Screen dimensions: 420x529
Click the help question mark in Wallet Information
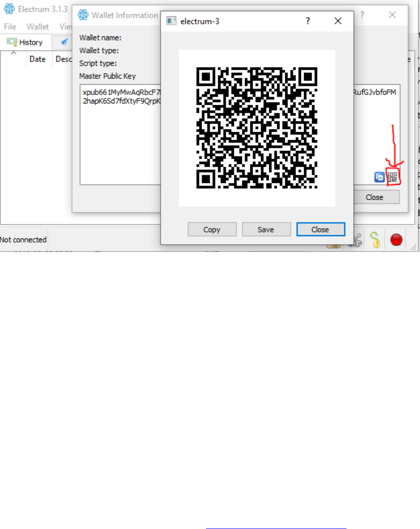pyautogui.click(x=362, y=15)
